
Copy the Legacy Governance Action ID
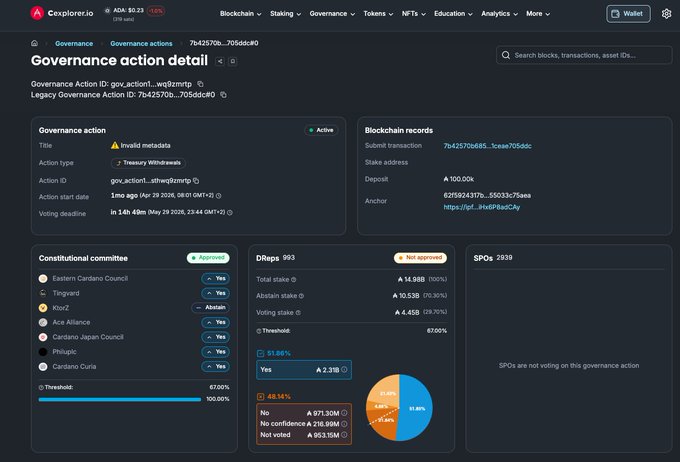click(x=223, y=95)
